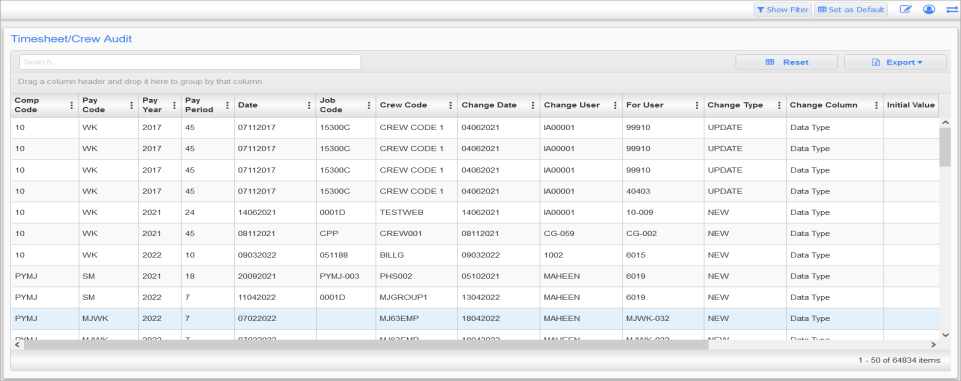
Task: Click Show Filter button
Action: [783, 10]
